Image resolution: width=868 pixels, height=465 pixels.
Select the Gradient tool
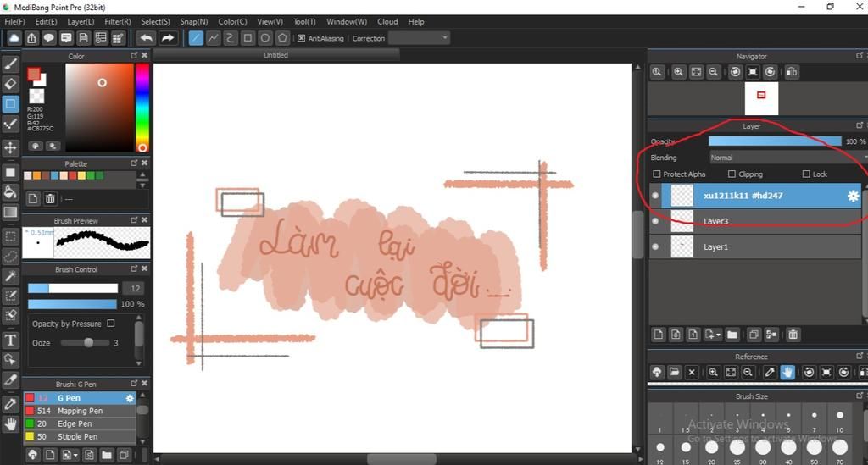[x=10, y=212]
